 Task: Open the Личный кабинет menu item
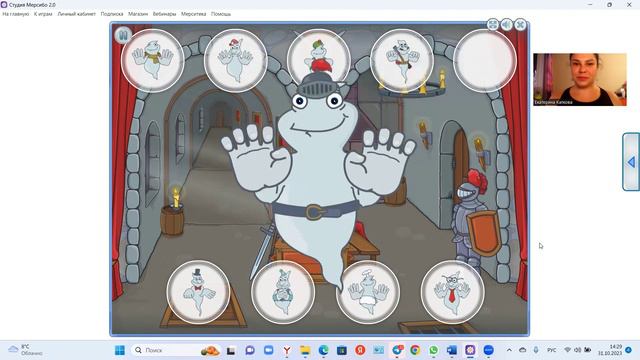pos(76,14)
